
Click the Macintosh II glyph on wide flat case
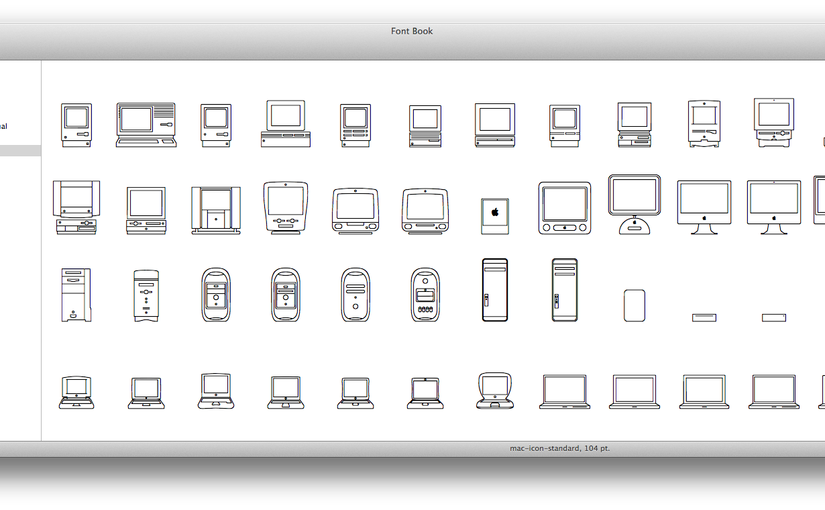click(x=286, y=124)
